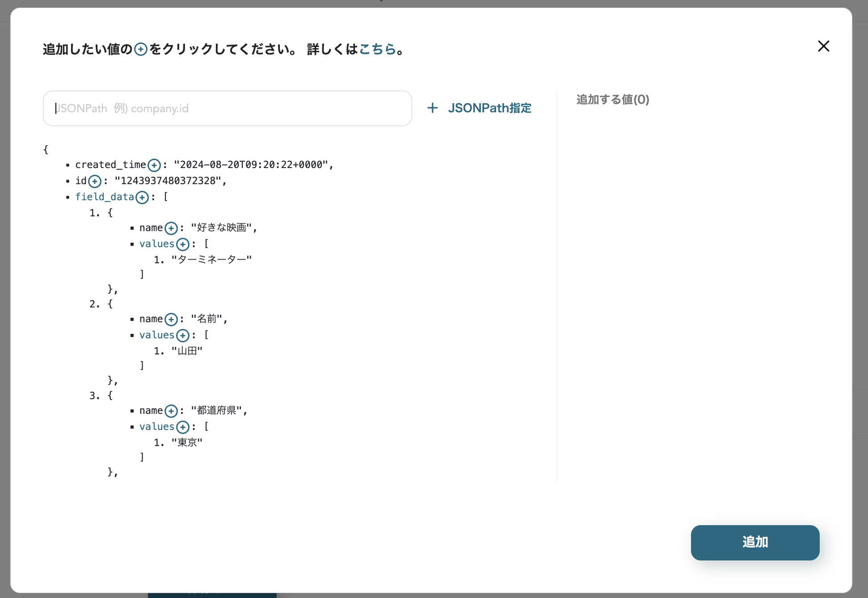Collapse the first values key

[x=156, y=244]
